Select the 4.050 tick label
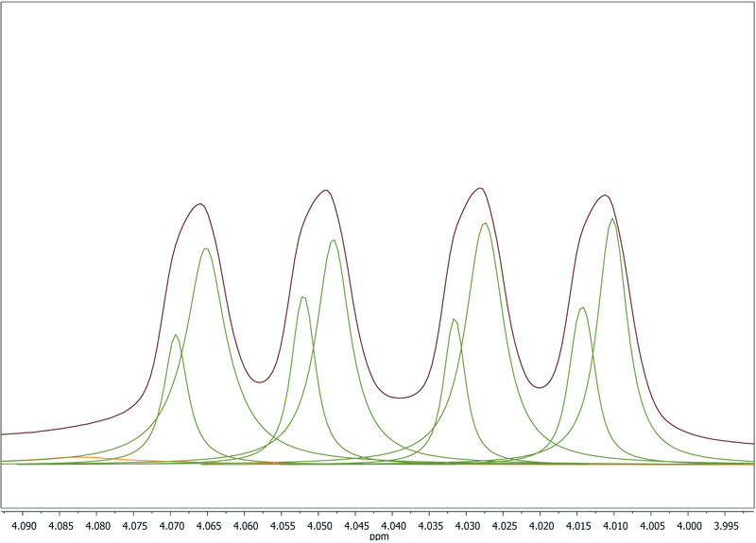Image resolution: width=756 pixels, height=543 pixels. 318,522
